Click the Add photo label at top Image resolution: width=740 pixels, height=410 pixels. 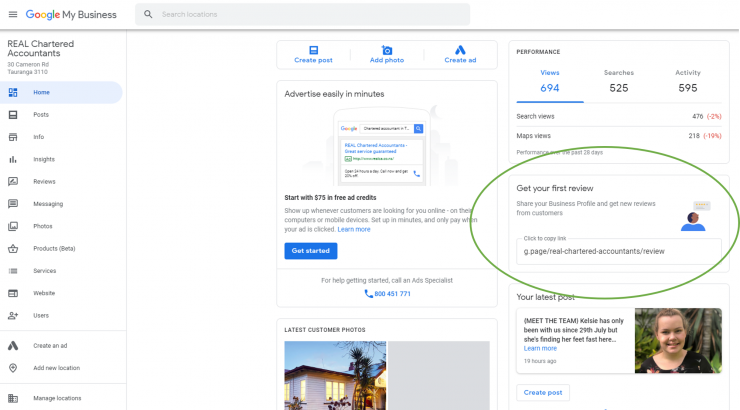387,60
